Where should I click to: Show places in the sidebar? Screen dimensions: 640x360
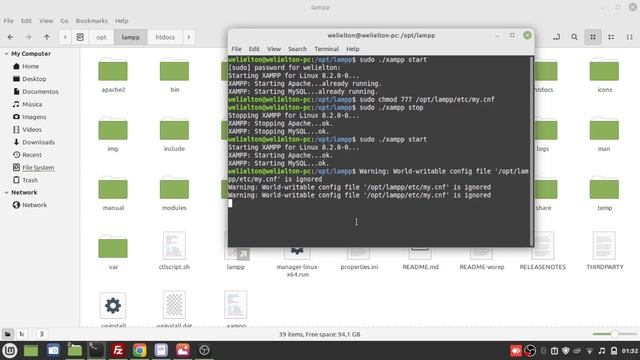click(x=8, y=334)
